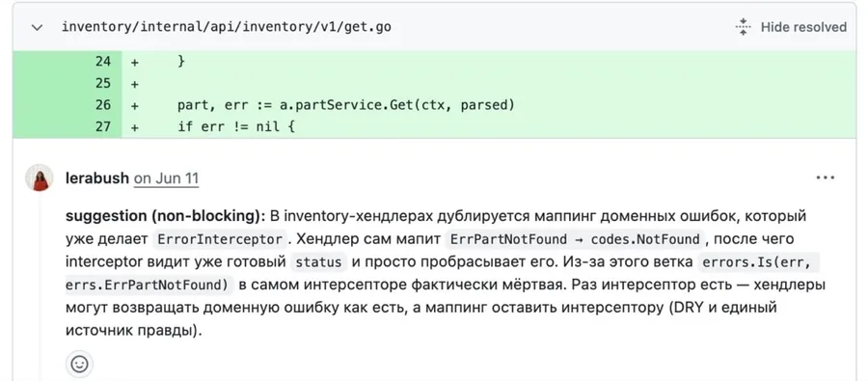Click the Hide resolved fold icon
The height and width of the screenshot is (381, 868).
point(743,27)
